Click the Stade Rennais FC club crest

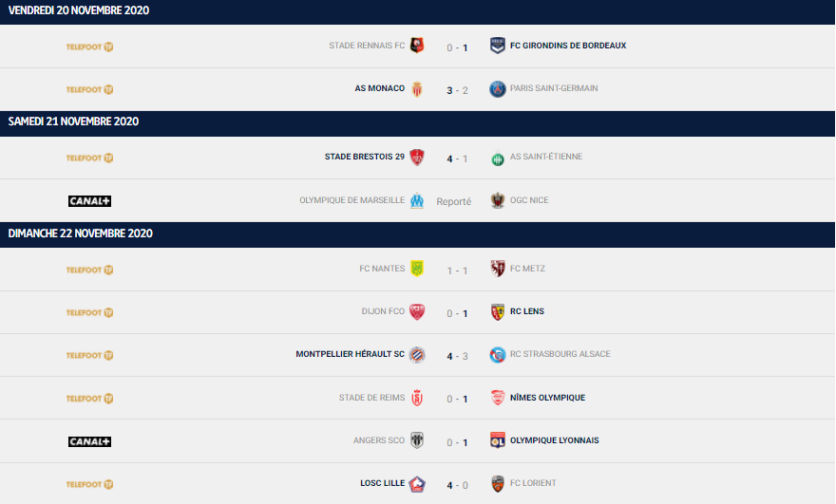(x=417, y=46)
